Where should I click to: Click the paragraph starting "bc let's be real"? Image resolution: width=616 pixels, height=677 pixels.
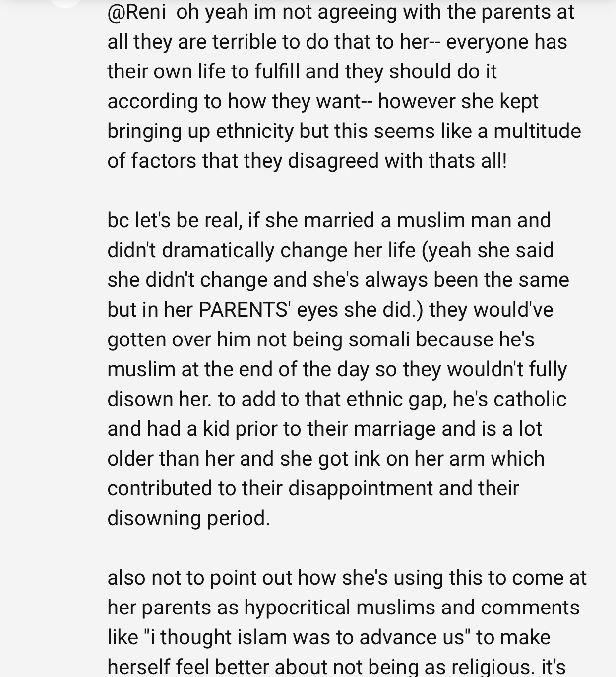tap(337, 369)
